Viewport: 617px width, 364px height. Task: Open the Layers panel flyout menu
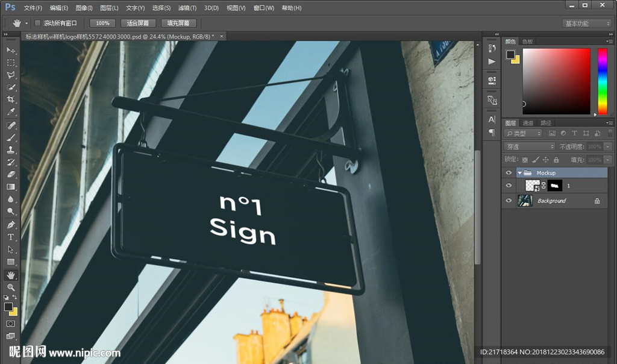click(610, 123)
